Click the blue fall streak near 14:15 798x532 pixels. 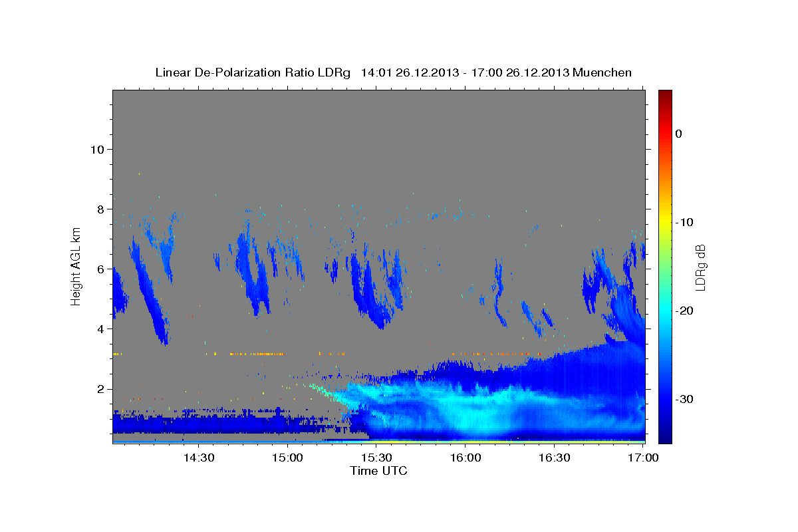(x=150, y=293)
